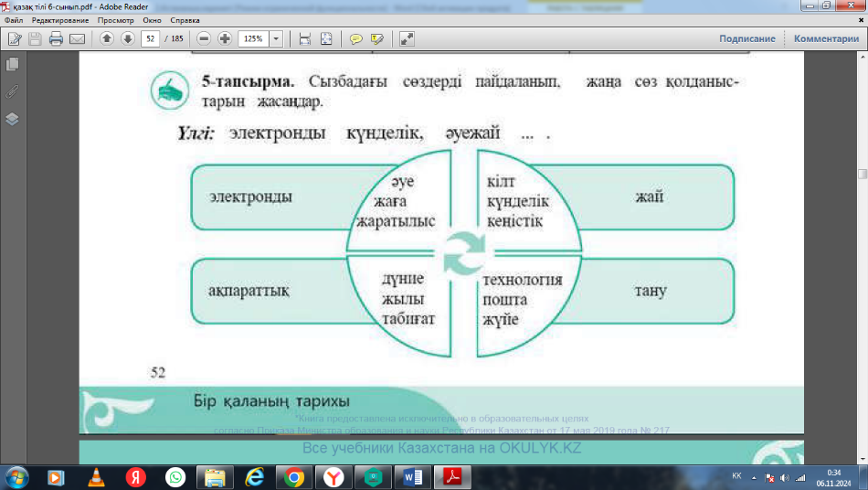Click the scroll up arrow of document
Viewport: 868px width, 490px height.
pos(863,57)
